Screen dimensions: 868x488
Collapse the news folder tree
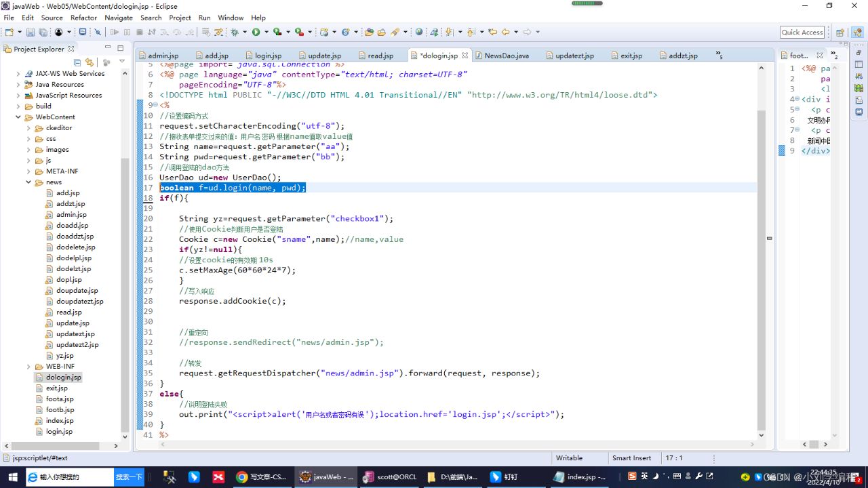28,182
